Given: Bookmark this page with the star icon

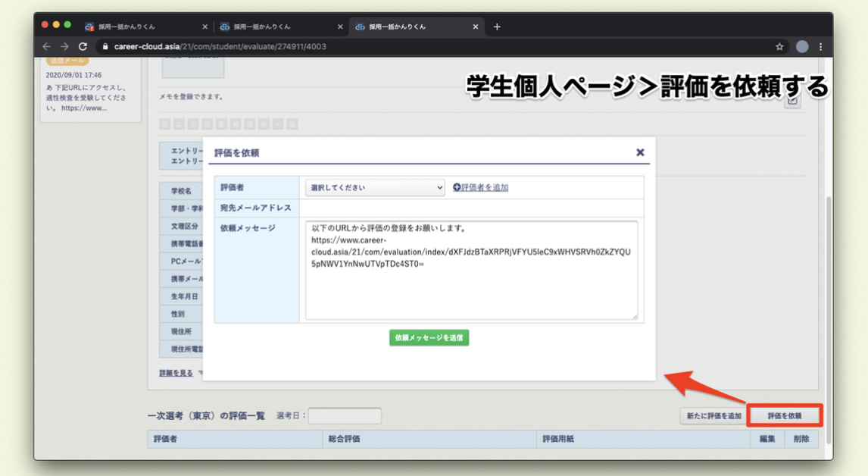Looking at the screenshot, I should 779,46.
